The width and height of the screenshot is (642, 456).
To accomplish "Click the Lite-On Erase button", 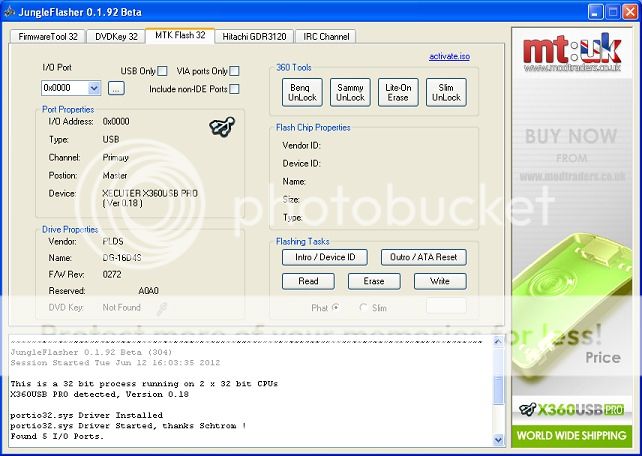I will pyautogui.click(x=399, y=92).
